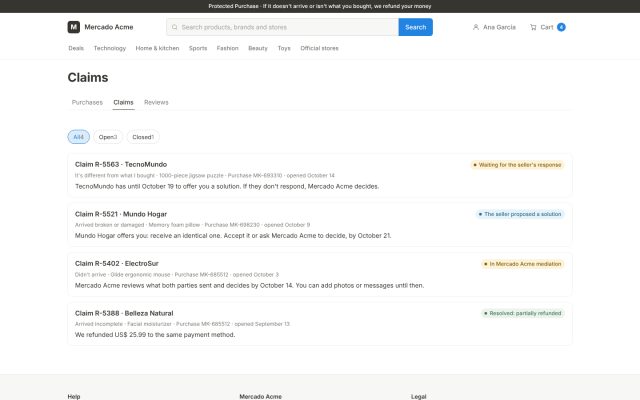Click the Mercado Acme M logo icon
The height and width of the screenshot is (400, 640).
(x=73, y=27)
